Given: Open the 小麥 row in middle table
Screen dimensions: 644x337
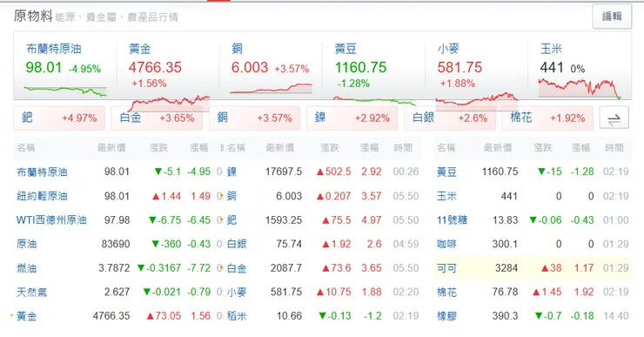Looking at the screenshot, I should click(x=237, y=293).
